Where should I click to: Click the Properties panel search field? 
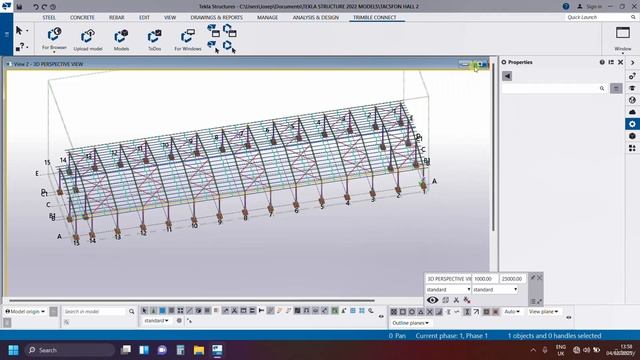pos(555,88)
